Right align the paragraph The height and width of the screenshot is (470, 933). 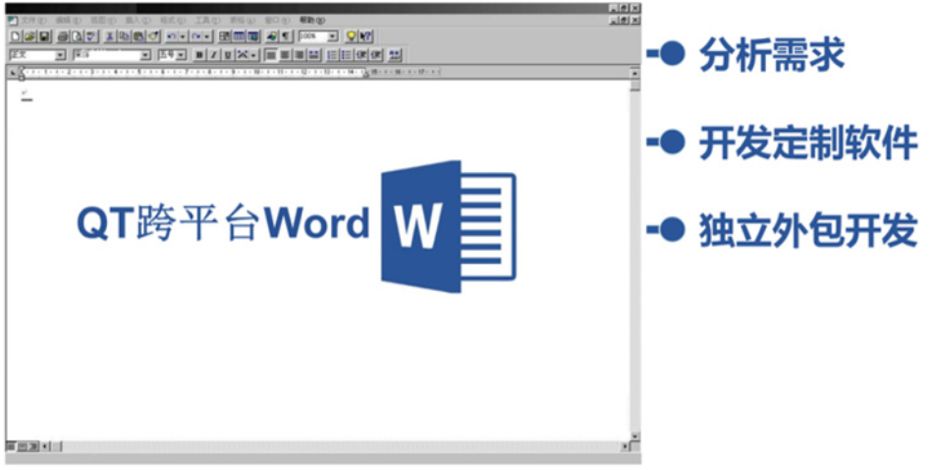click(299, 54)
